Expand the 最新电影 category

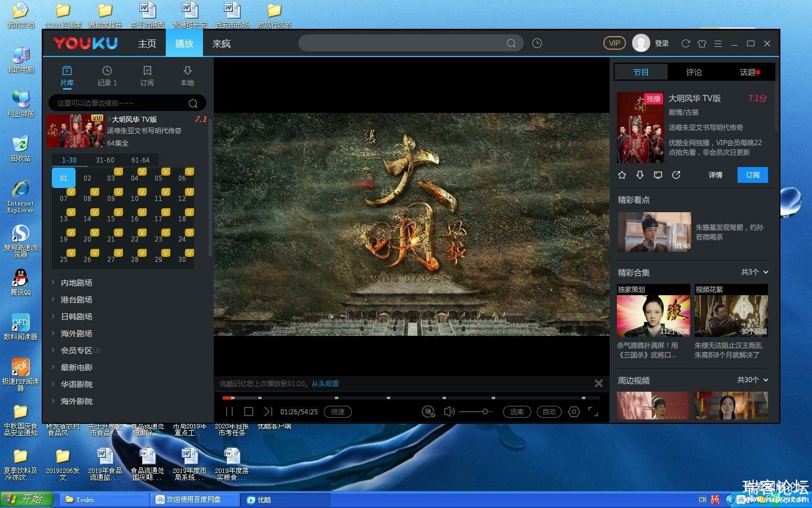pyautogui.click(x=76, y=367)
